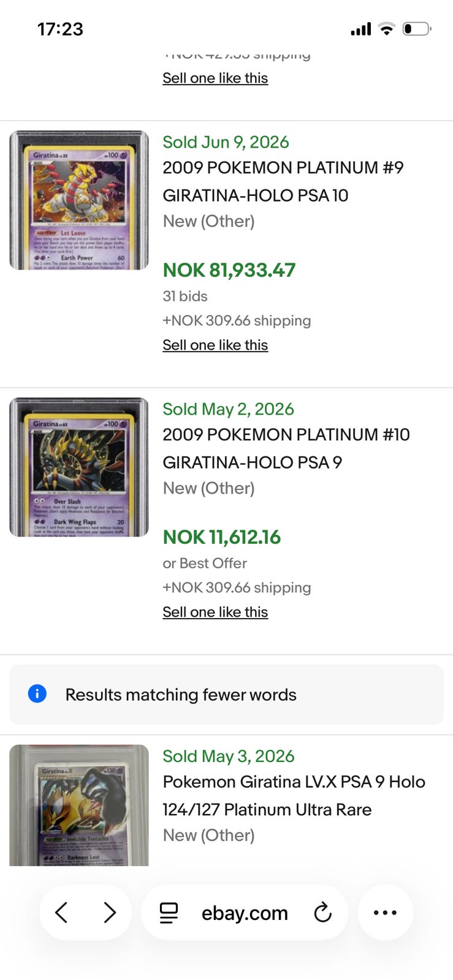Tap the ebay.com address field
Viewport: 453px width, 980px height.
[x=245, y=913]
